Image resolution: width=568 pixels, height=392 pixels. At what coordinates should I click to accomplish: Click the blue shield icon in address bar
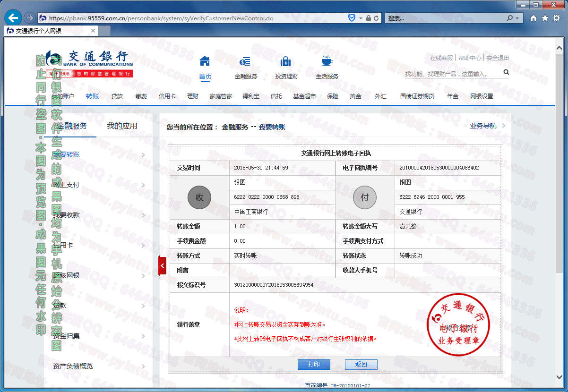(x=352, y=18)
